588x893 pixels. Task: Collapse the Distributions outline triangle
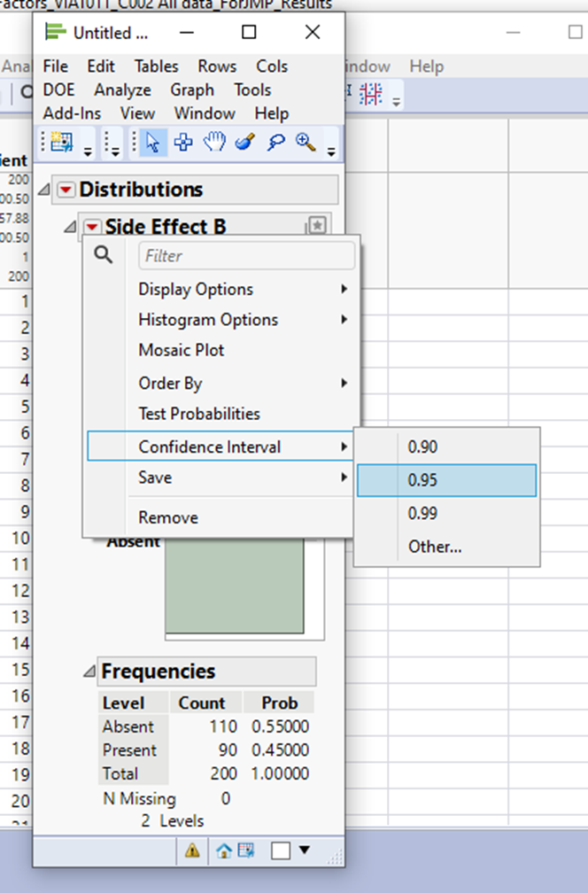click(45, 190)
